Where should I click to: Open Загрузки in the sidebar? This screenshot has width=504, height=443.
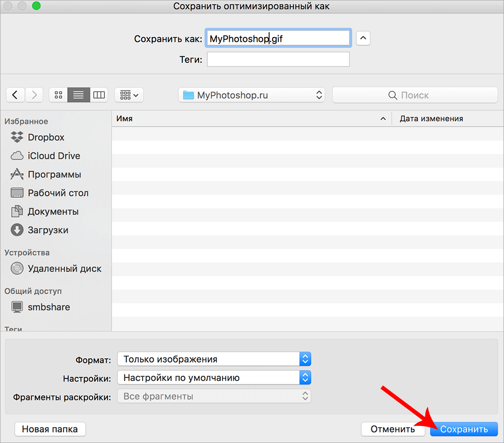[48, 230]
